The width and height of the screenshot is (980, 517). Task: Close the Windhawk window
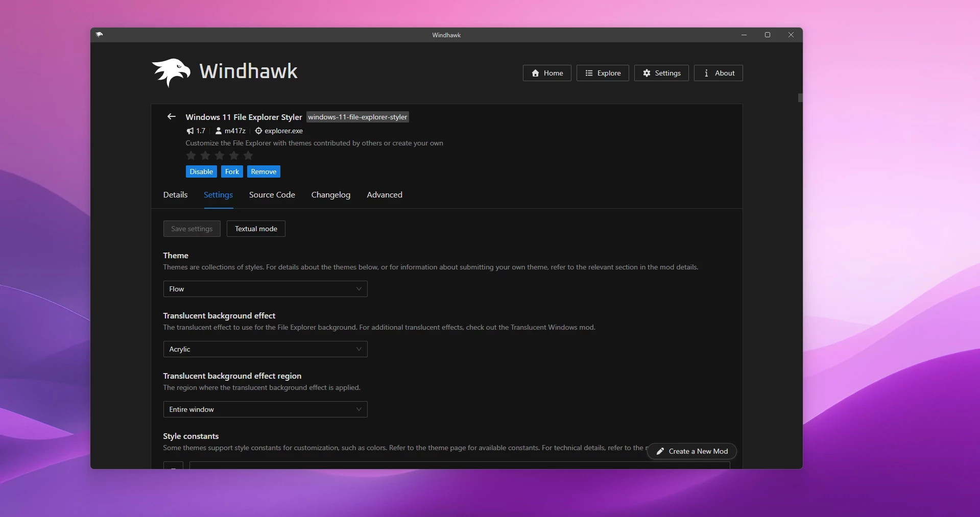point(791,35)
